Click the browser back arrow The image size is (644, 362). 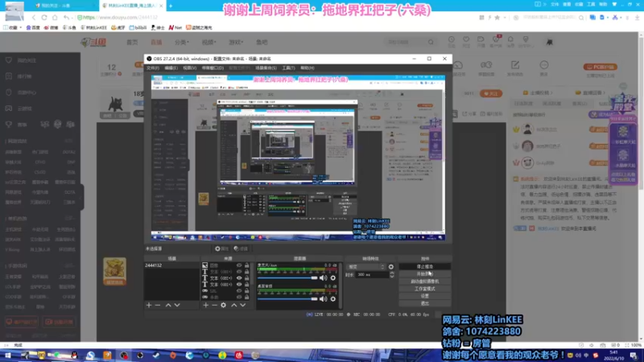click(x=34, y=18)
